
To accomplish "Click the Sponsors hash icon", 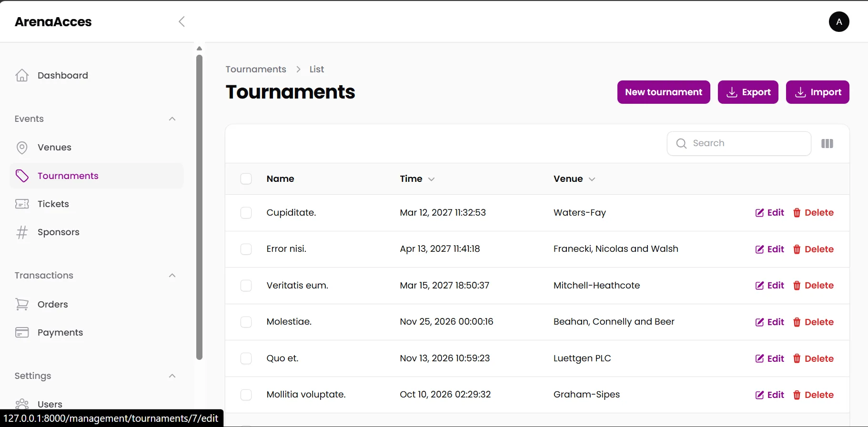I will [22, 232].
